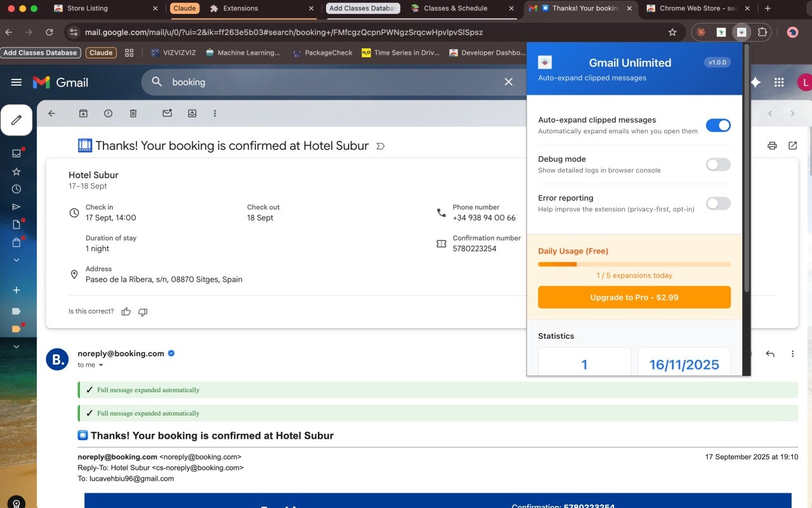Turn off Auto-expand clipped messages toggle
The image size is (812, 508).
[x=718, y=125]
